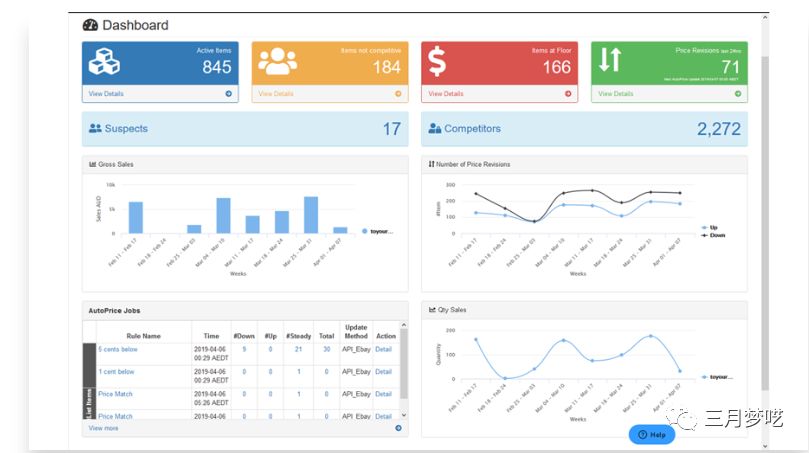Open the Suspects panel
Viewport: 809px width, 453px height.
click(245, 129)
